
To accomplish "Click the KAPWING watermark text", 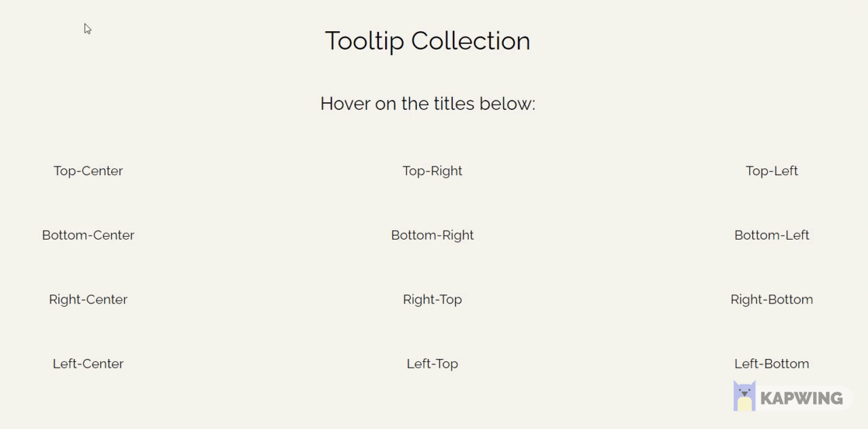I will pos(802,397).
